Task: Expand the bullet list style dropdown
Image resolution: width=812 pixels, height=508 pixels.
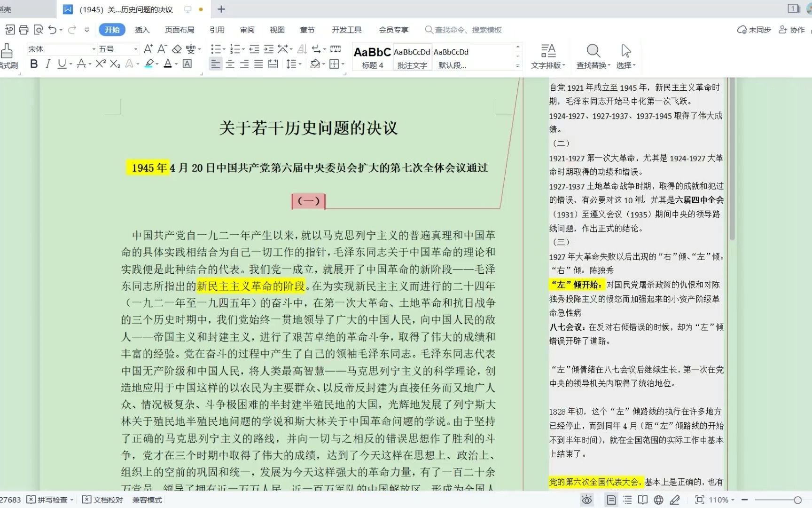Action: point(224,49)
